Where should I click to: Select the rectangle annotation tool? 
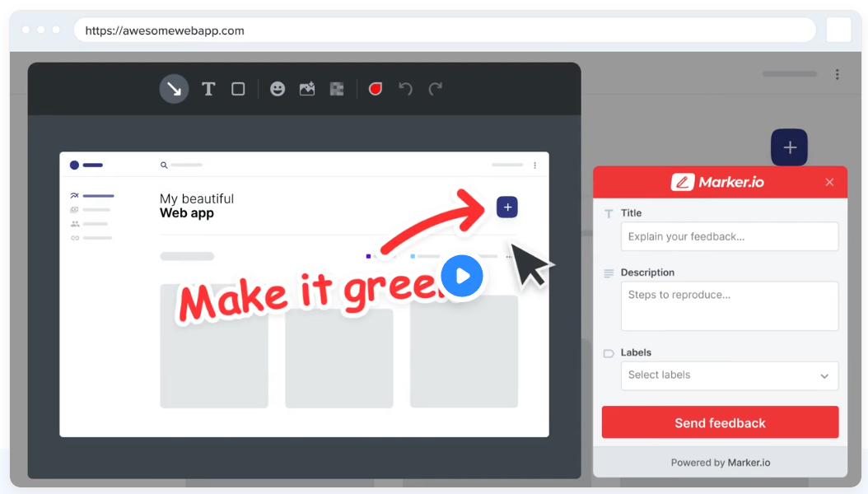pos(238,89)
